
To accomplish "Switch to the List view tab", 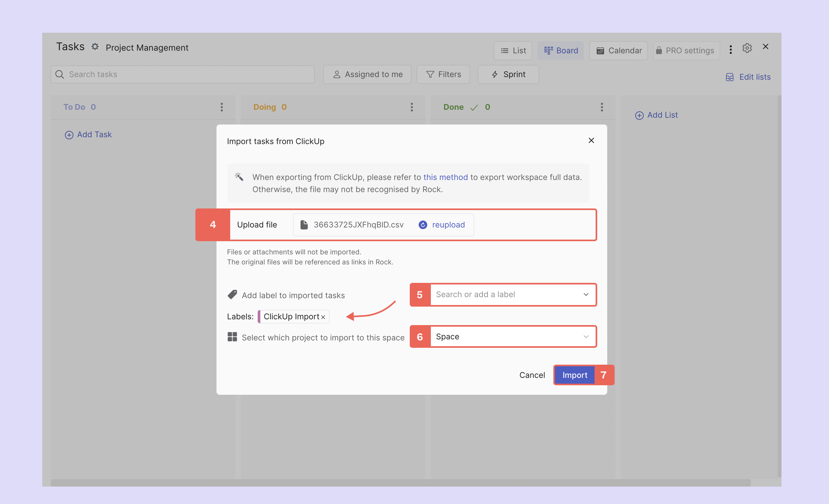I will coord(513,50).
